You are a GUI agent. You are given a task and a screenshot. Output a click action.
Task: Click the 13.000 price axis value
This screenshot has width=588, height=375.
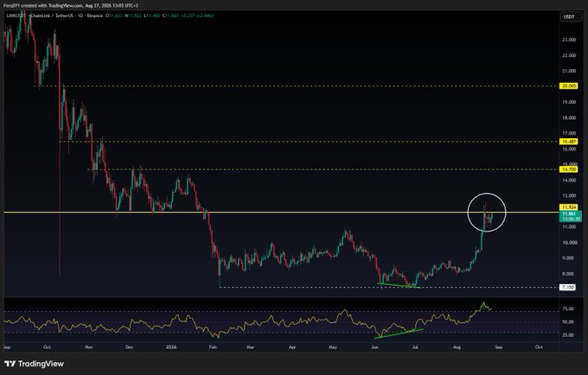click(569, 196)
